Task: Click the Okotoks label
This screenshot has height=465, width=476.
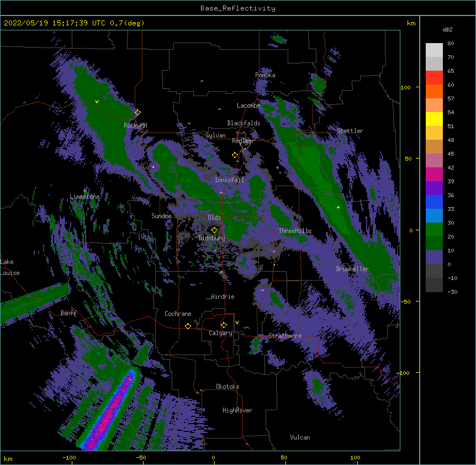Action: pos(228,387)
